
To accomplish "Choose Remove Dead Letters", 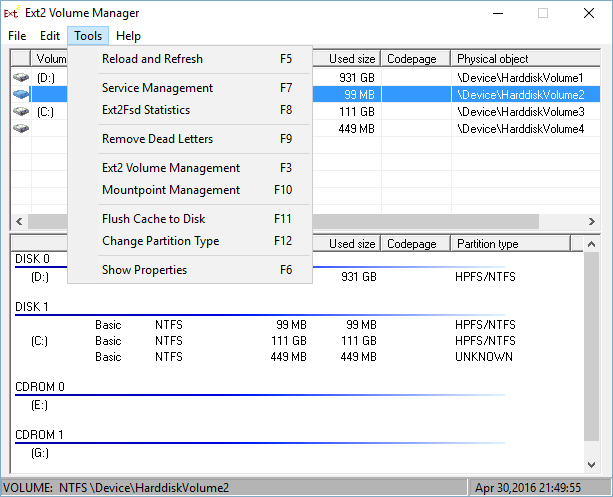I will [190, 139].
